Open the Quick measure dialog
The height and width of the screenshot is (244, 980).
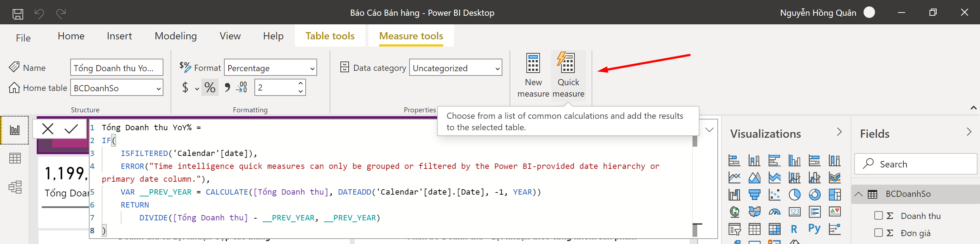568,75
